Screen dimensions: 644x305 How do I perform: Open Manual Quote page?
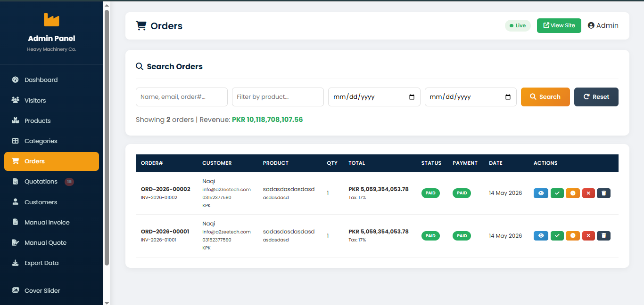[x=51, y=242]
